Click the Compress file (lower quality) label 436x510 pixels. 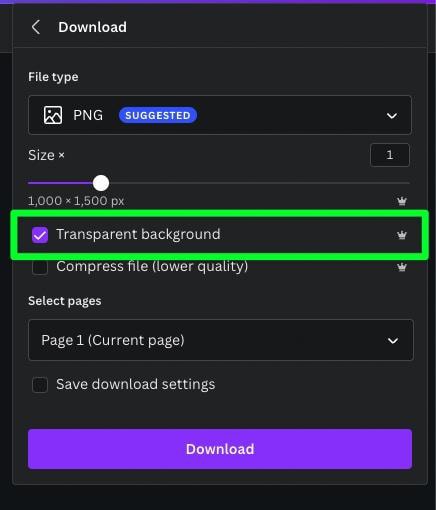[152, 267]
